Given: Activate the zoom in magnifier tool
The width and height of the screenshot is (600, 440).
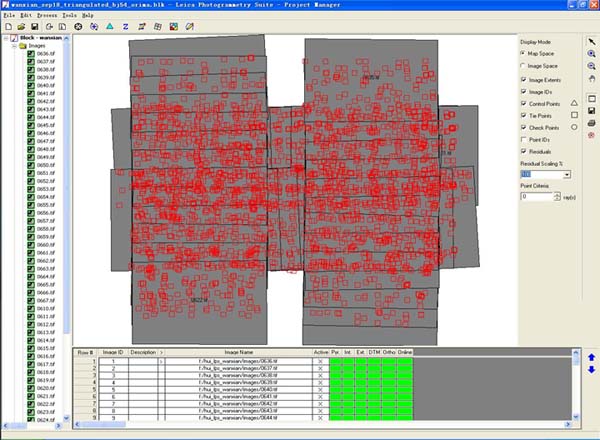Looking at the screenshot, I should [591, 53].
